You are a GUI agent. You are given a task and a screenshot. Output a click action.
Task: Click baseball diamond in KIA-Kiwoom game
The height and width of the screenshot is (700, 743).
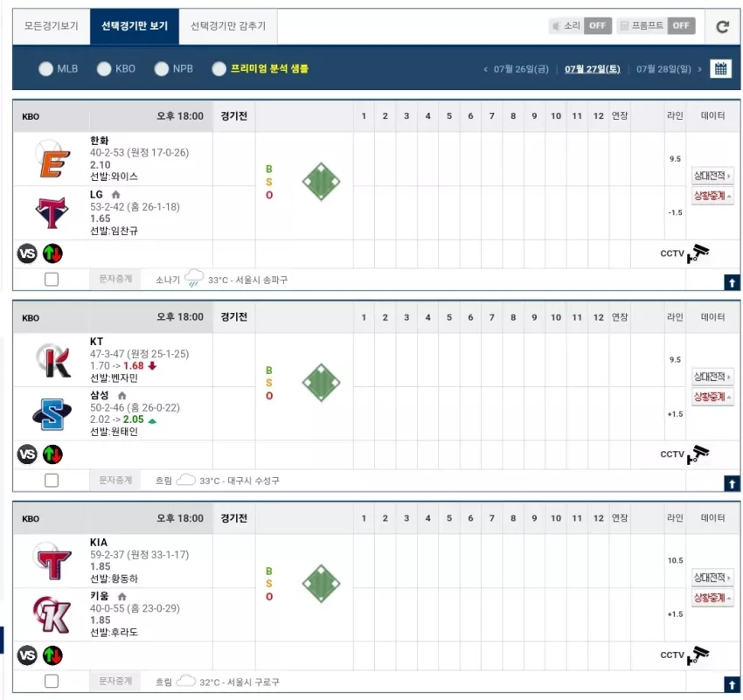pos(322,584)
